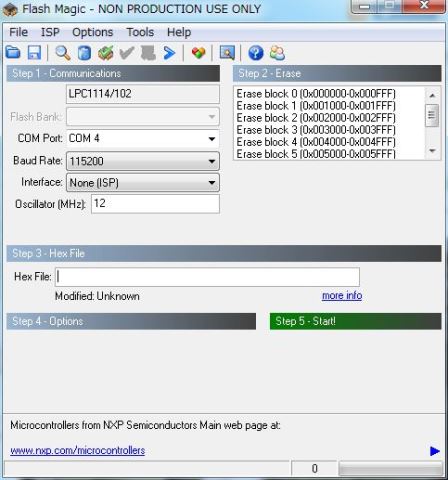Select Erase block 5 entry
Screen dimensions: 448x480
click(x=316, y=154)
